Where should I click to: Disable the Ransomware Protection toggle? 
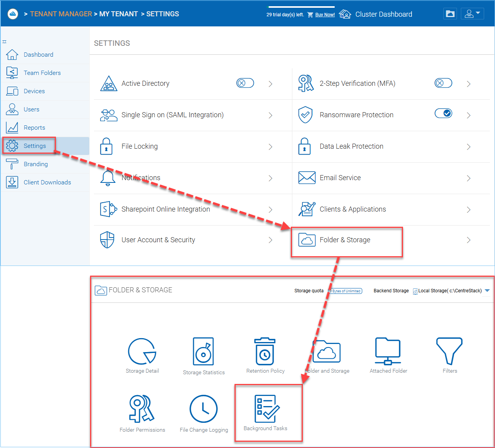click(443, 113)
